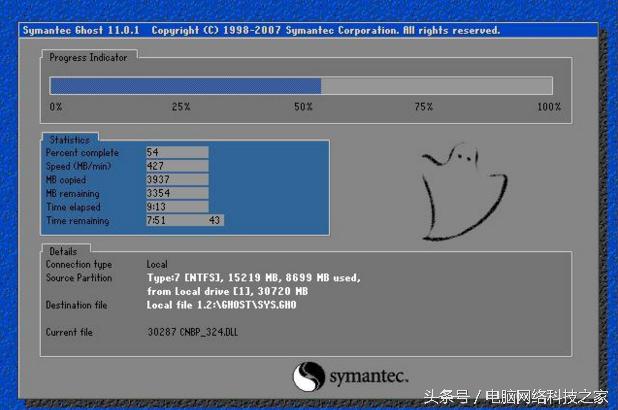The height and width of the screenshot is (410, 618).
Task: Select the MB remaining value field
Action: [x=176, y=193]
